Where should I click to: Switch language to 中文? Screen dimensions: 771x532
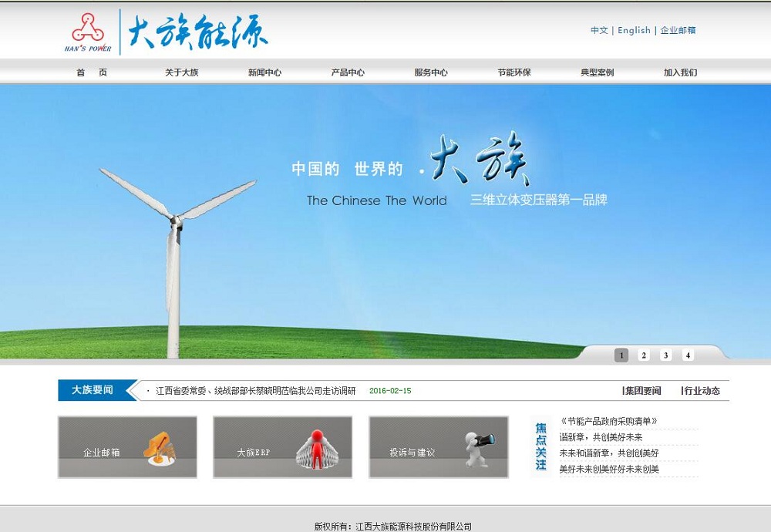(x=599, y=30)
